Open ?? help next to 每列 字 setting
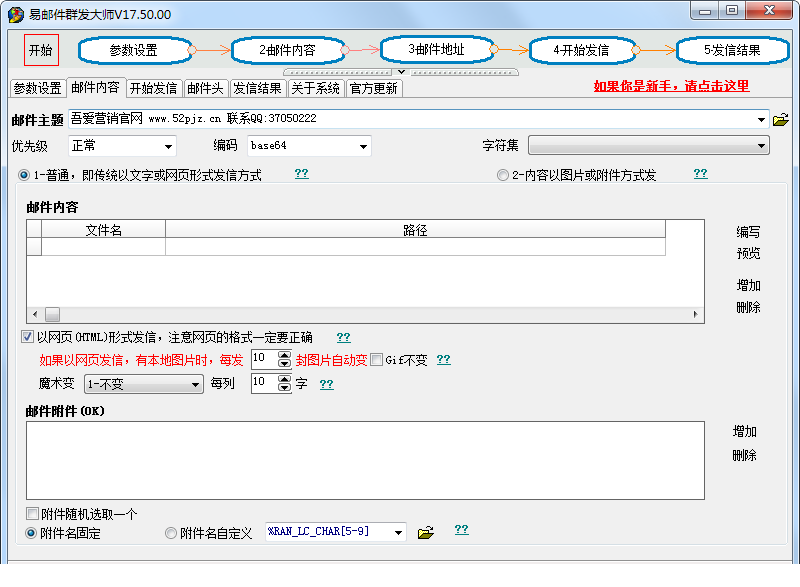 pyautogui.click(x=327, y=384)
